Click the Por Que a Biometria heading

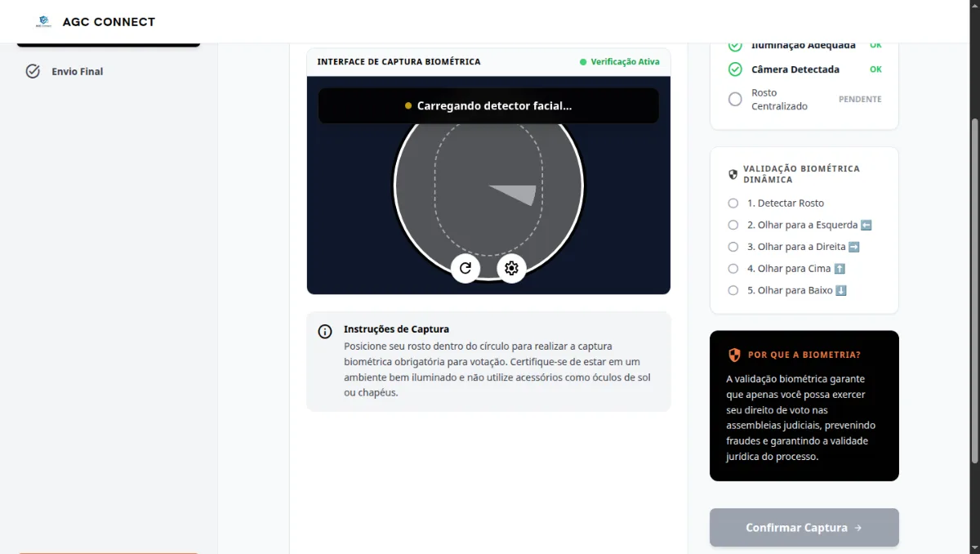tap(804, 355)
